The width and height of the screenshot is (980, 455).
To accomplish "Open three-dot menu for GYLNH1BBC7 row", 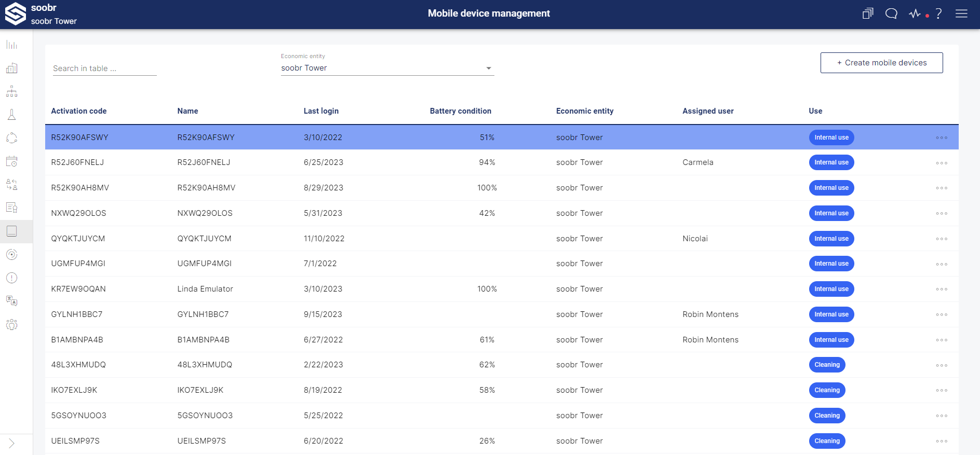I will coord(942,314).
